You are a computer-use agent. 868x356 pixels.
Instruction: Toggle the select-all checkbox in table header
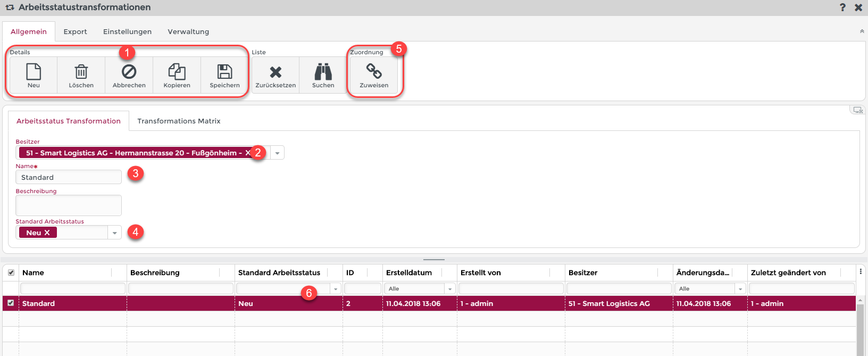tap(11, 272)
